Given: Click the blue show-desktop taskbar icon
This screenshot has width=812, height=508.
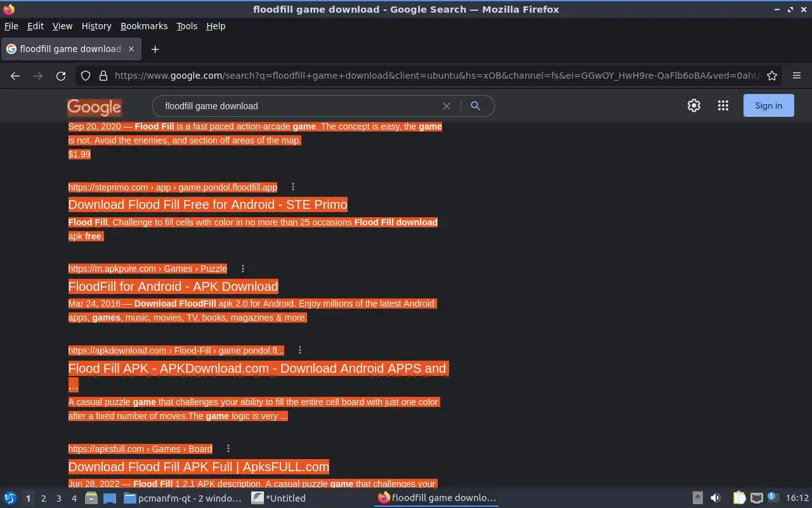Looking at the screenshot, I should [x=109, y=498].
